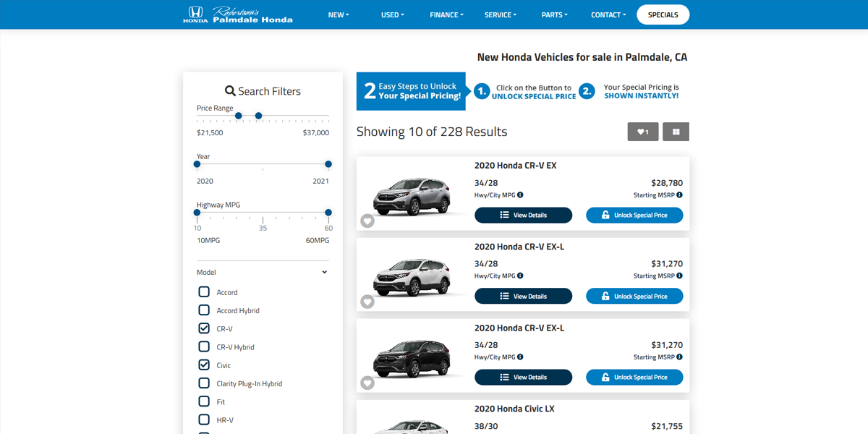Image resolution: width=868 pixels, height=434 pixels.
Task: Open the PARTS dropdown menu
Action: (555, 14)
